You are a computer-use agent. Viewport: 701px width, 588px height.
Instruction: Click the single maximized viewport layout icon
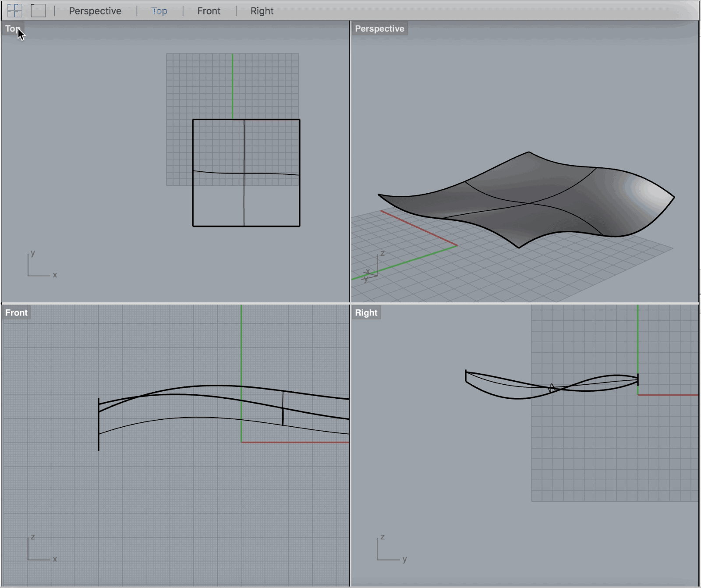(38, 11)
